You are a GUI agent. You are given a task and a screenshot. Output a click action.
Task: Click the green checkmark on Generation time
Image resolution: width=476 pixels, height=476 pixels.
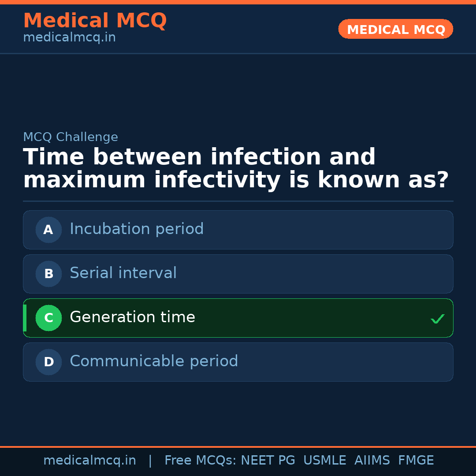tap(437, 319)
